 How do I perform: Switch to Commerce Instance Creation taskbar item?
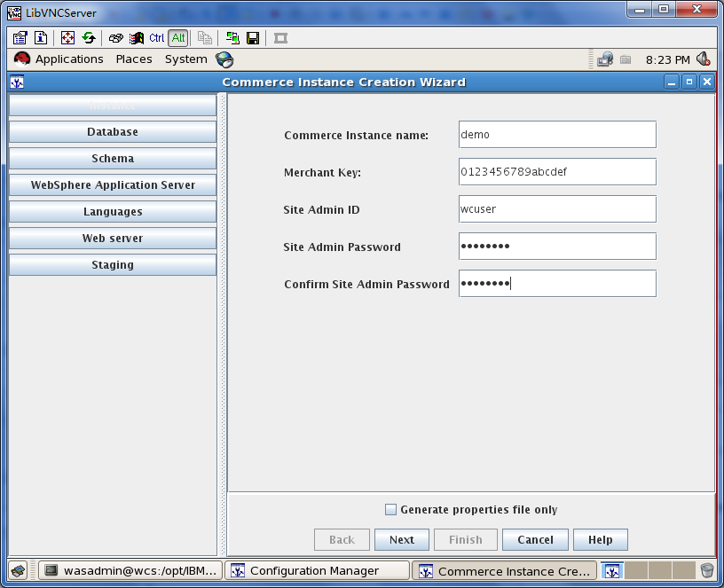[x=504, y=571]
